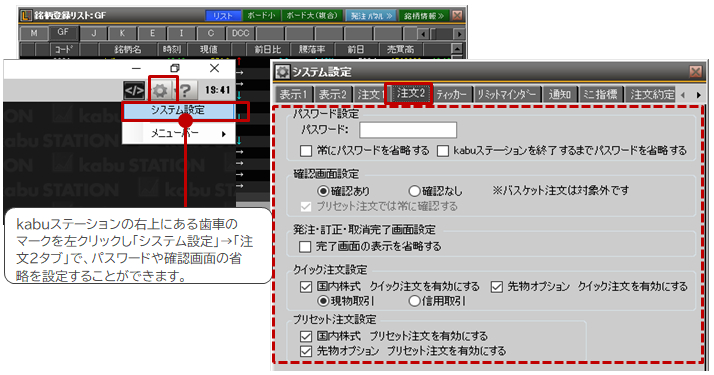Check kabuステーションを終了するまでパスワードを省略する

pos(443,151)
